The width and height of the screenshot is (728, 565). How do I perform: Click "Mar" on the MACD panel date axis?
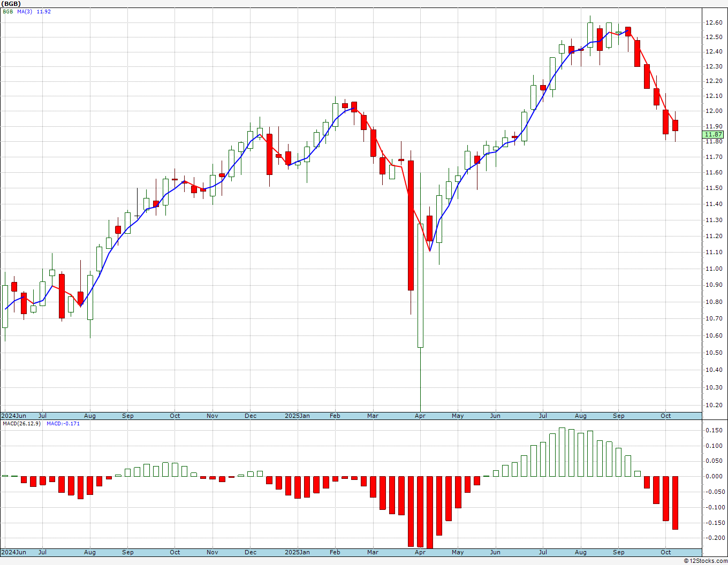point(373,552)
